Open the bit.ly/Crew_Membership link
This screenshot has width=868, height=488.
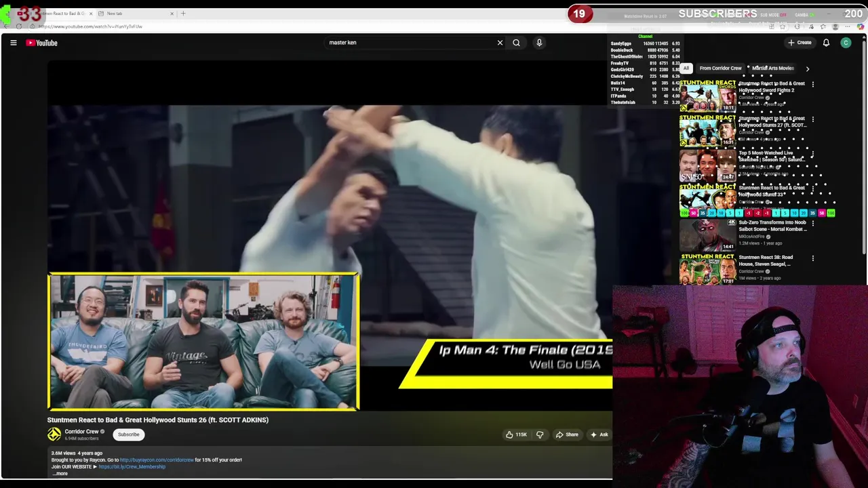tap(132, 467)
